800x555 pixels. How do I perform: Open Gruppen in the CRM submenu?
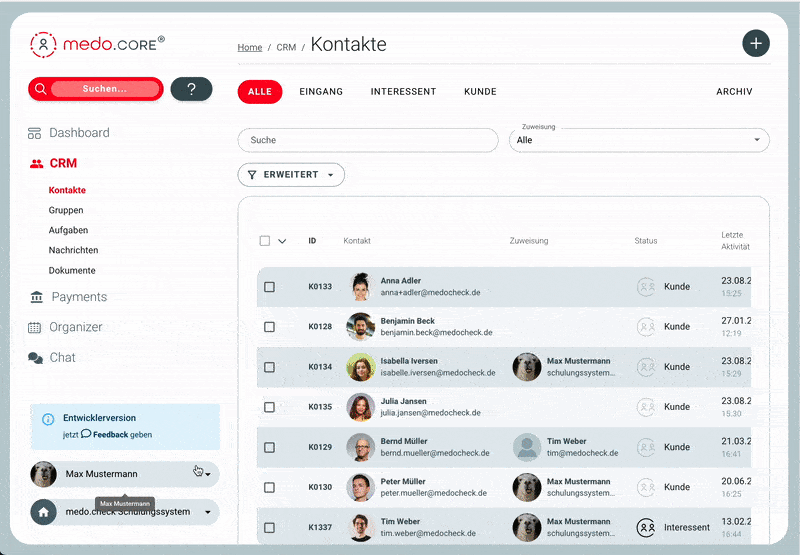66,211
